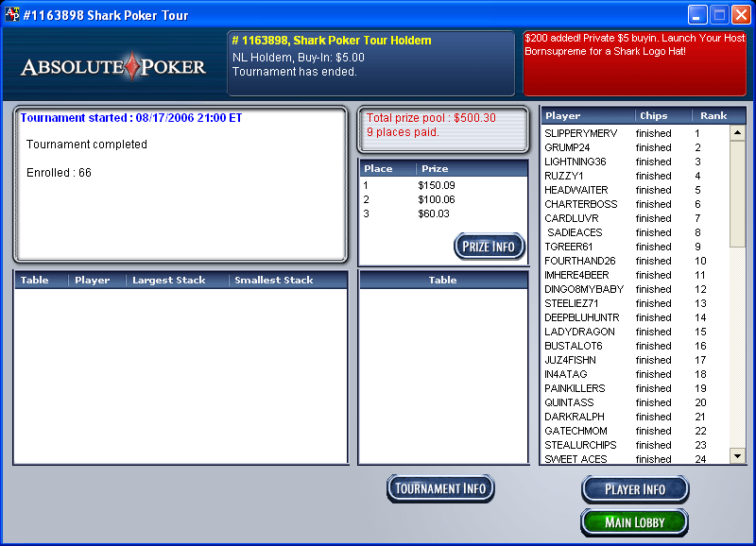This screenshot has height=546, width=756.
Task: Click the Total prize pool $500.30 text
Action: [431, 118]
